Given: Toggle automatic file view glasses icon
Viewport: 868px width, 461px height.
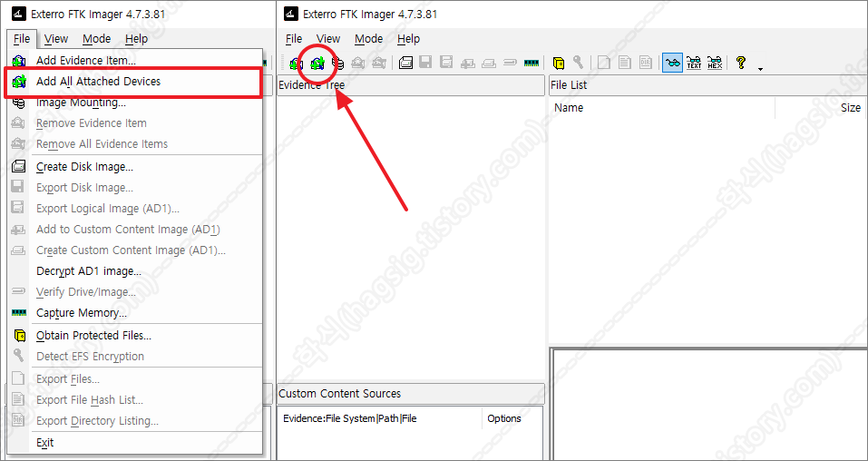Looking at the screenshot, I should pos(673,63).
